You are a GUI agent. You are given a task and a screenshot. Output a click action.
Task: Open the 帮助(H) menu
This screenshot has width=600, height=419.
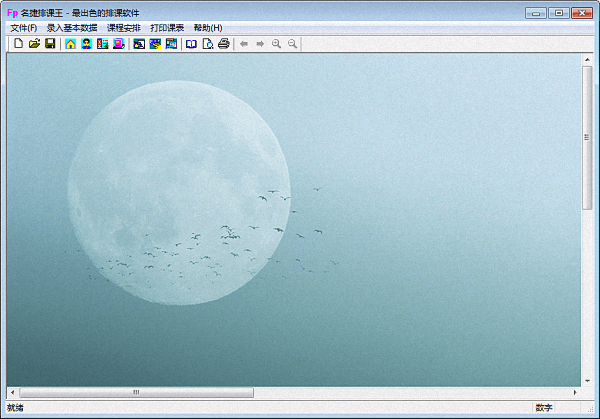click(x=208, y=28)
